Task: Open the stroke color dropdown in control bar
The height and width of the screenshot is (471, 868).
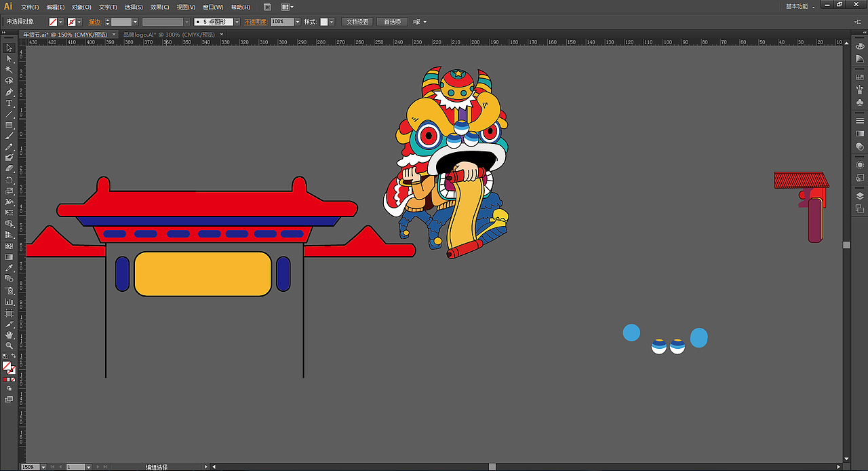Action: click(79, 22)
